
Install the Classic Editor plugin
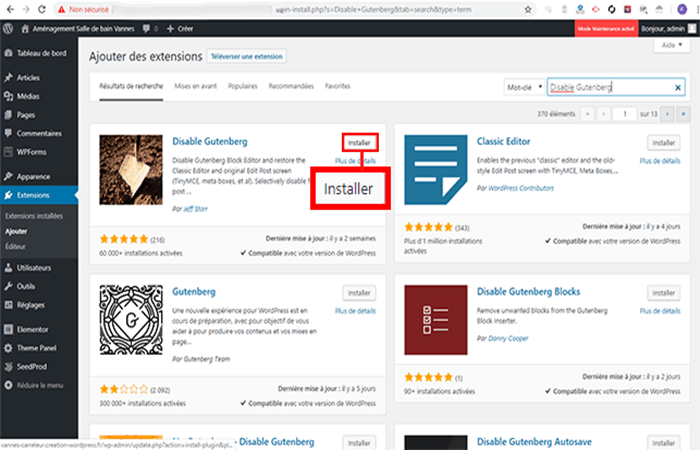[663, 143]
